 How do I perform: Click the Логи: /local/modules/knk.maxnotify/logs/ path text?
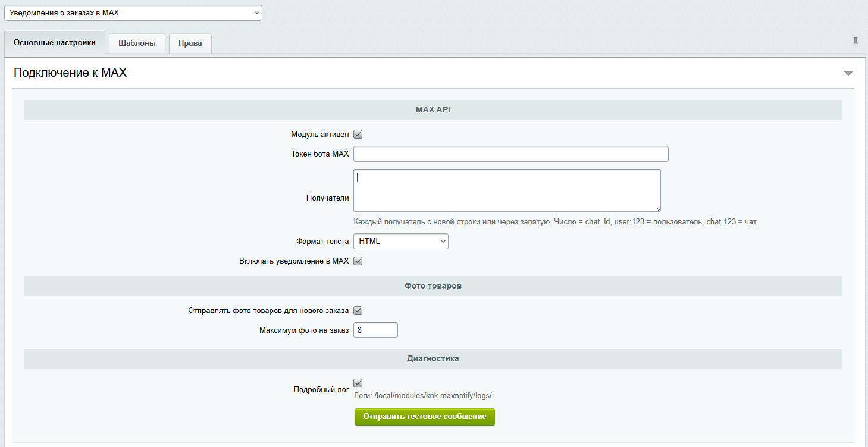pos(423,395)
